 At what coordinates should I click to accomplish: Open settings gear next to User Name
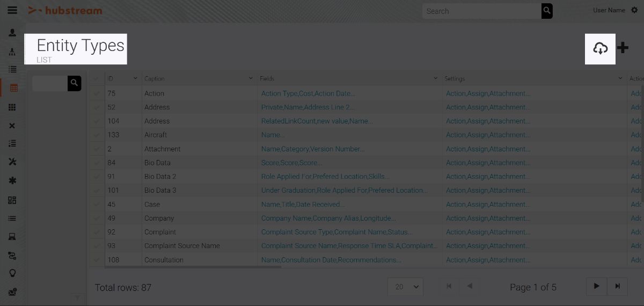pos(635,10)
